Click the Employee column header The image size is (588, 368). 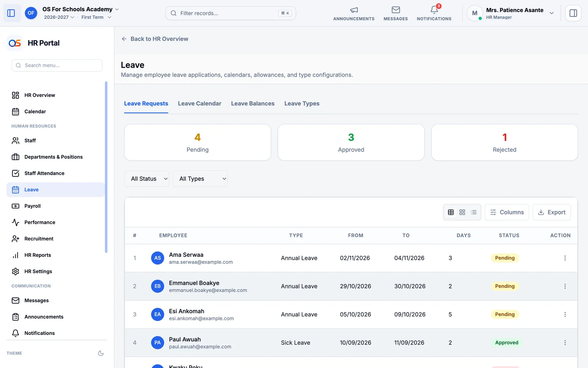pos(173,236)
